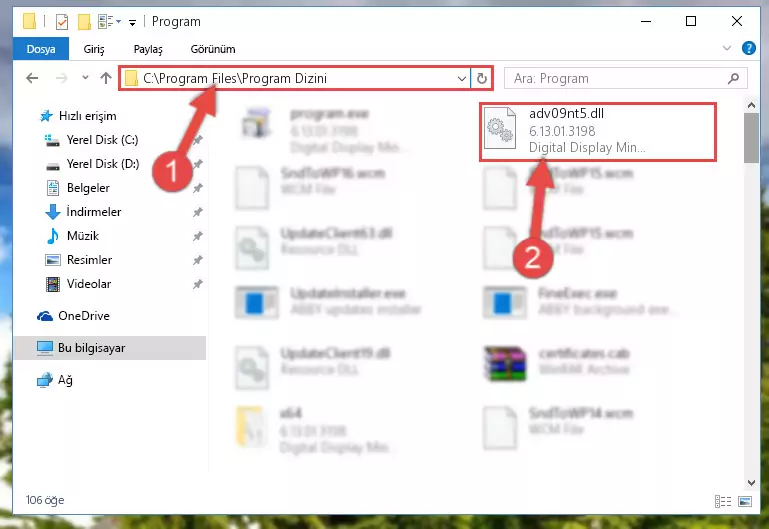Image resolution: width=769 pixels, height=529 pixels.
Task: Maximize the Program window
Action: coord(691,22)
